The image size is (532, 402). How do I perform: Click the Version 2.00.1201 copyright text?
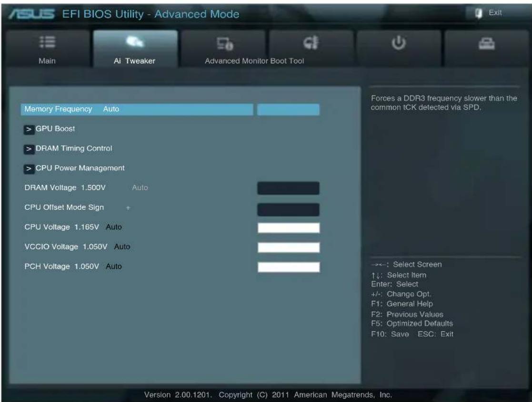click(x=268, y=395)
